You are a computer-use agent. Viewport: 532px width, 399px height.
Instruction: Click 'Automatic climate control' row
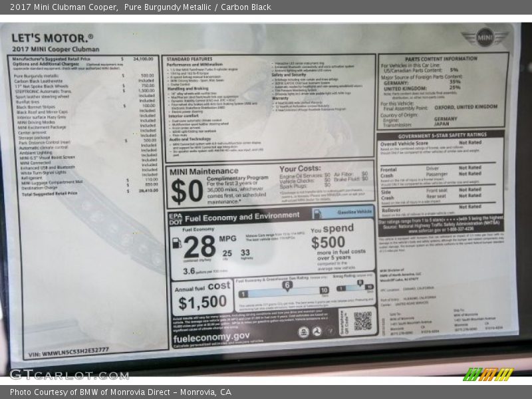click(x=88, y=148)
